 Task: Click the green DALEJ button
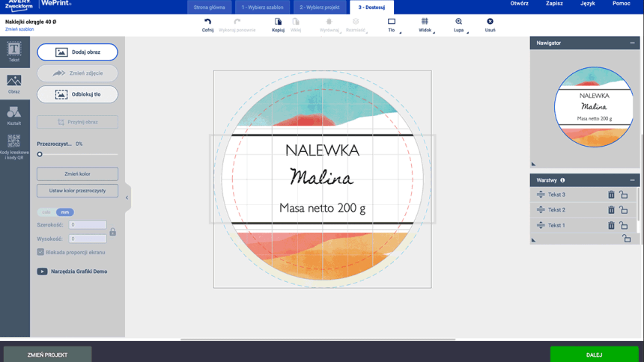click(x=594, y=355)
